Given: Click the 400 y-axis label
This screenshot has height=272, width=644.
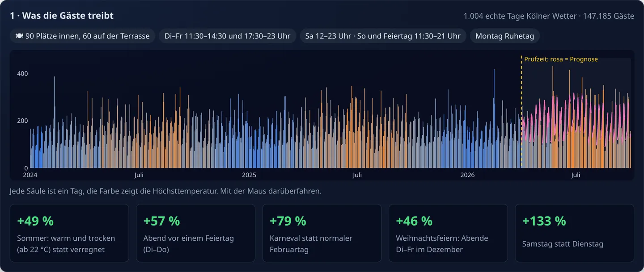Looking at the screenshot, I should click(22, 73).
